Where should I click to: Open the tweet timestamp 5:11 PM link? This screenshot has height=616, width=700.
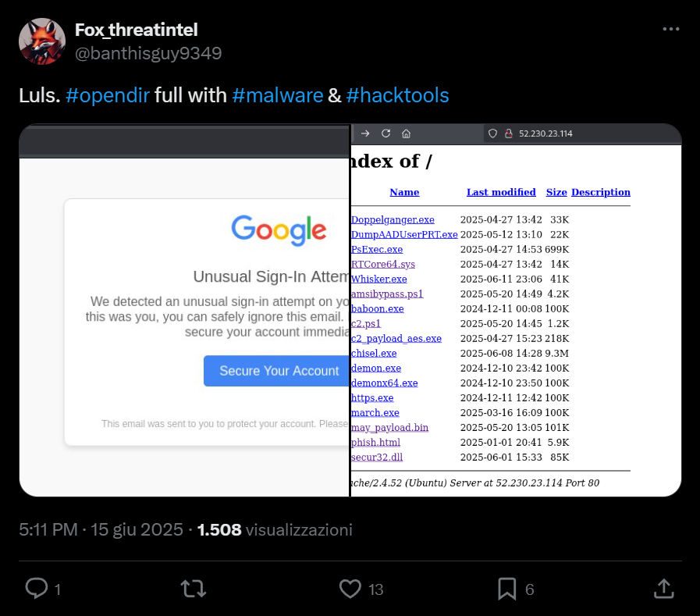tap(48, 529)
